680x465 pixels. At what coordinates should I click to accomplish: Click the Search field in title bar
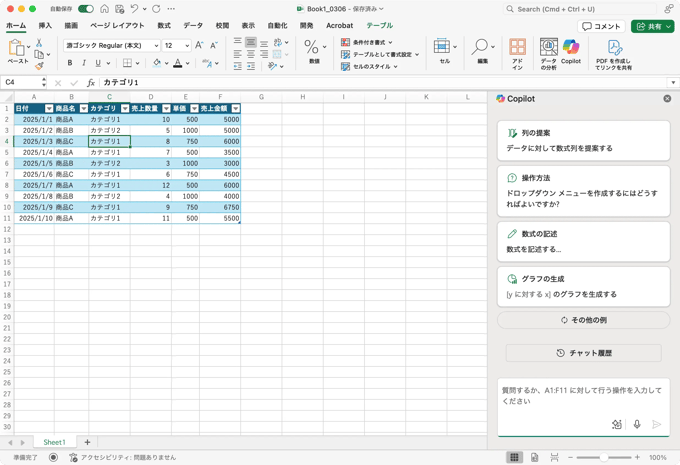click(580, 9)
